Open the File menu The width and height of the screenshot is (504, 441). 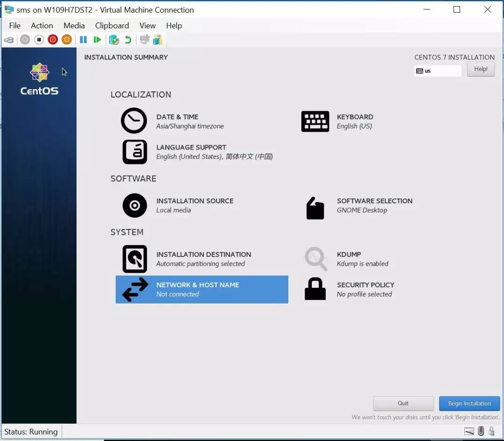(15, 25)
